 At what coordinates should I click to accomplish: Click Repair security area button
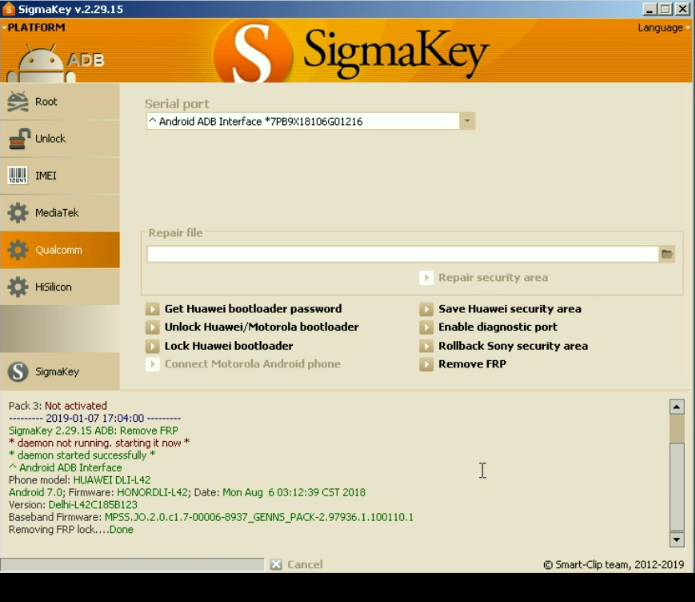pyautogui.click(x=484, y=278)
